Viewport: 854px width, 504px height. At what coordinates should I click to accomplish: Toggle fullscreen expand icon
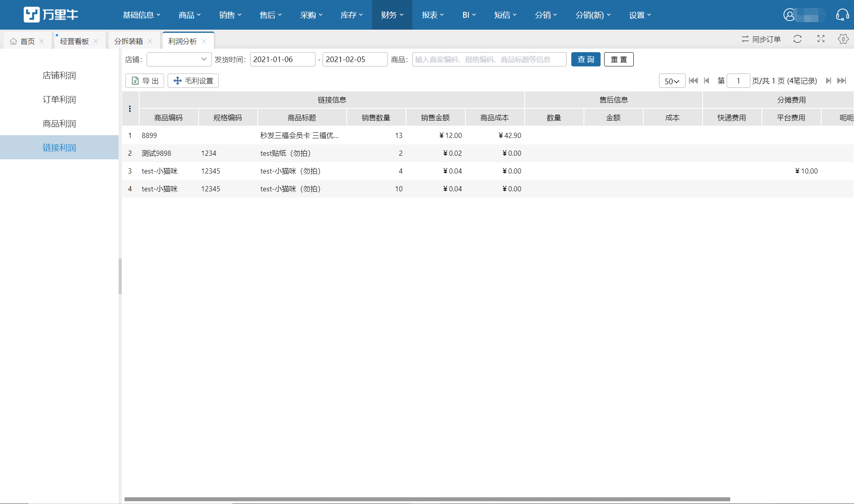click(x=821, y=39)
